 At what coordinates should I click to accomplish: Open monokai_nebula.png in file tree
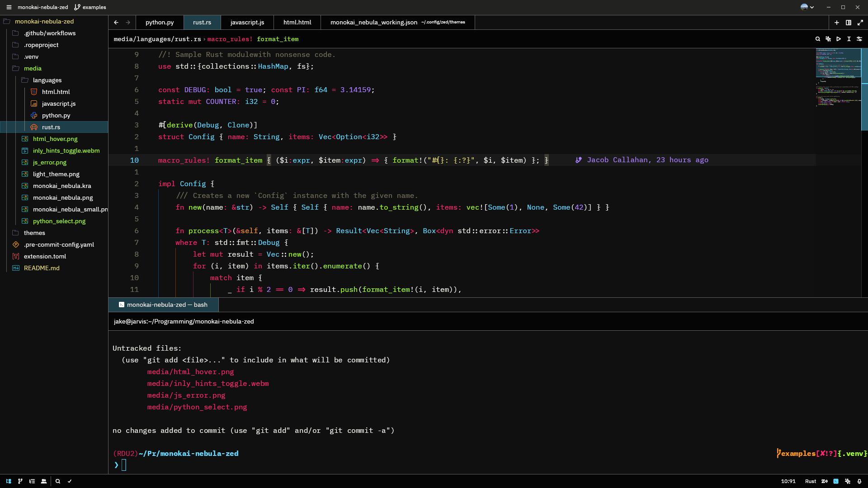pos(54,197)
